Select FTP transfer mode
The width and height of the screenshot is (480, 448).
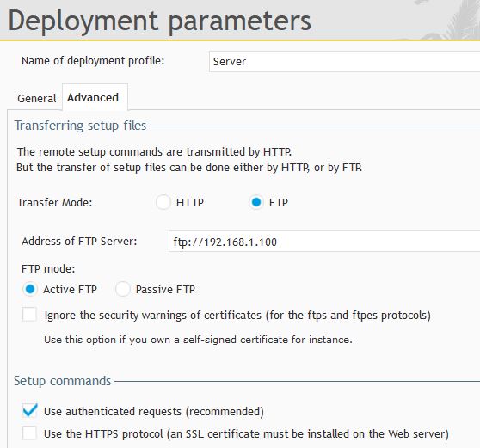[256, 202]
